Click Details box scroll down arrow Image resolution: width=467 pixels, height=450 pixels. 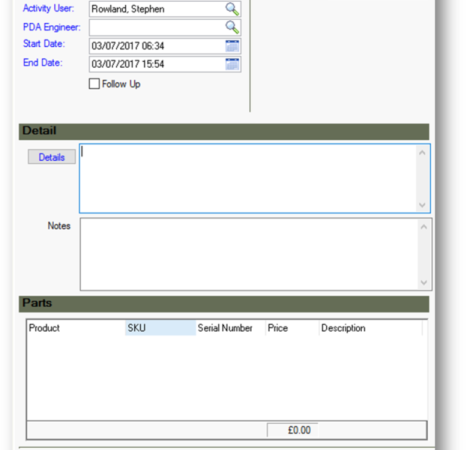click(x=422, y=205)
